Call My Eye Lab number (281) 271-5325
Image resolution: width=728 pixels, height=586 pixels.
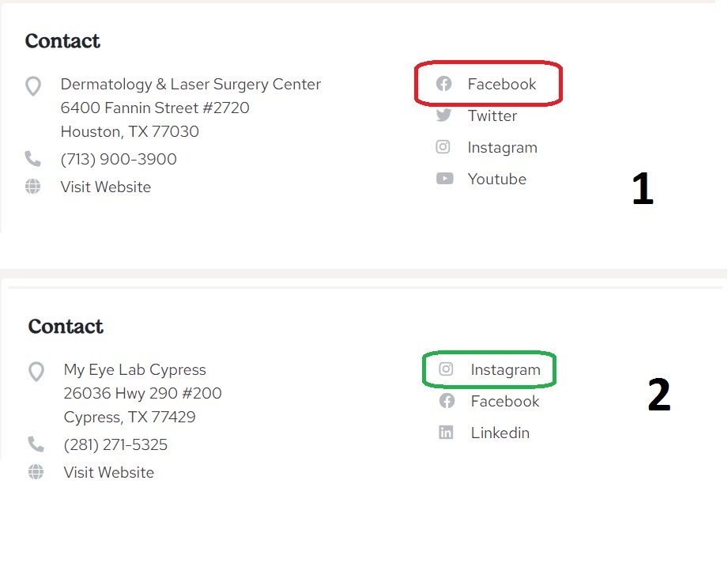tap(115, 444)
